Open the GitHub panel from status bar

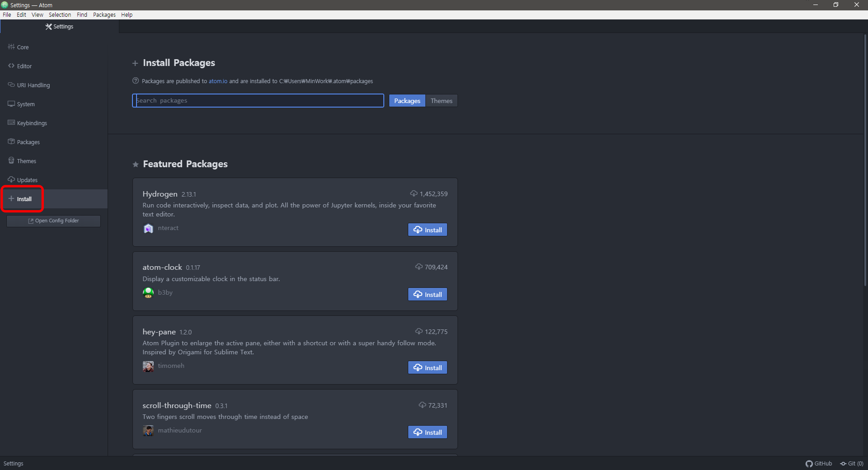click(819, 464)
